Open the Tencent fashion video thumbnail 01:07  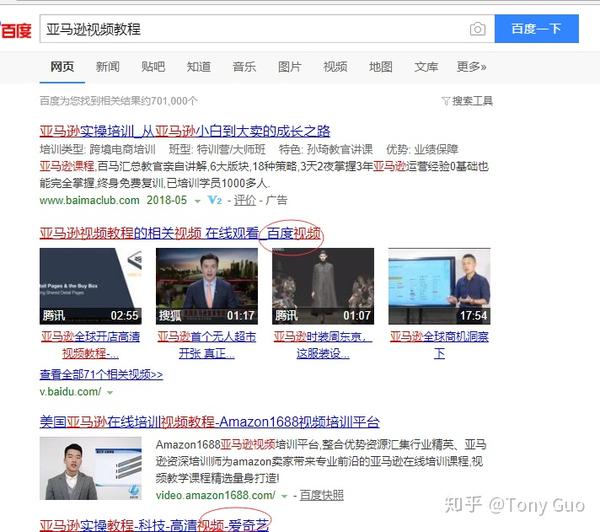coord(323,286)
